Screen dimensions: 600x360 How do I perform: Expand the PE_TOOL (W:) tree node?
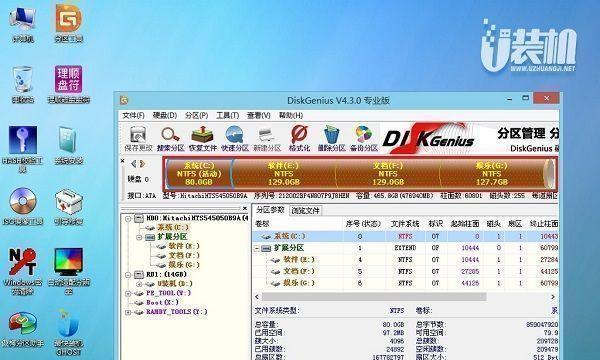(128, 293)
